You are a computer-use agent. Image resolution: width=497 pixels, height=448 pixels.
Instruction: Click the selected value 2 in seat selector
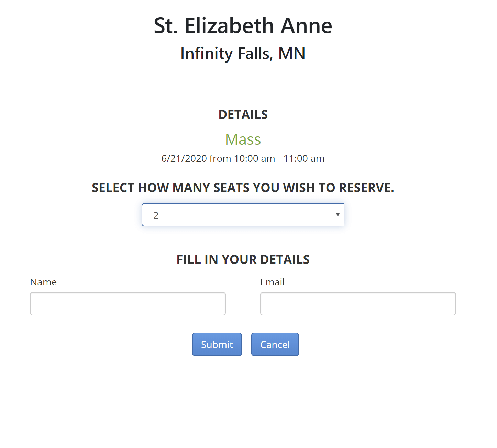pos(156,215)
